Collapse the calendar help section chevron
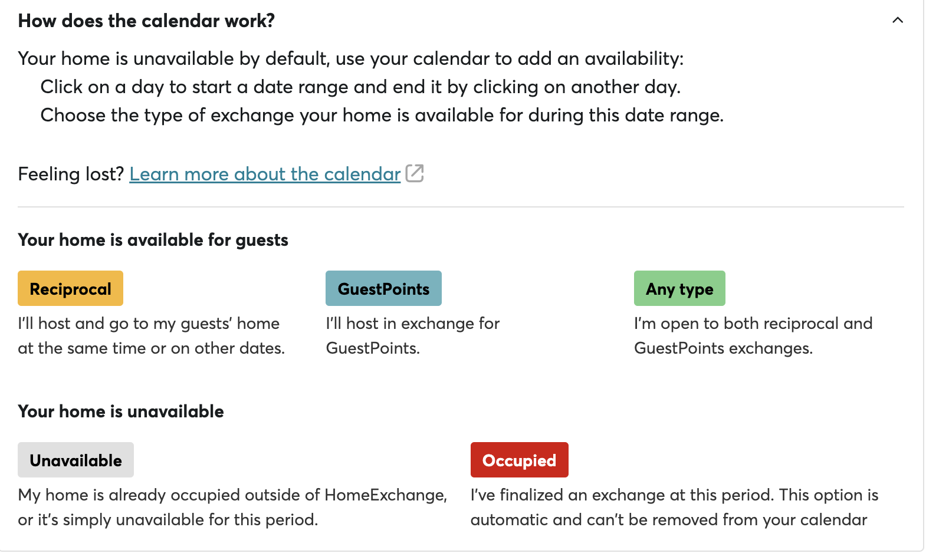Viewport: 926px width, 560px height. 897,21
